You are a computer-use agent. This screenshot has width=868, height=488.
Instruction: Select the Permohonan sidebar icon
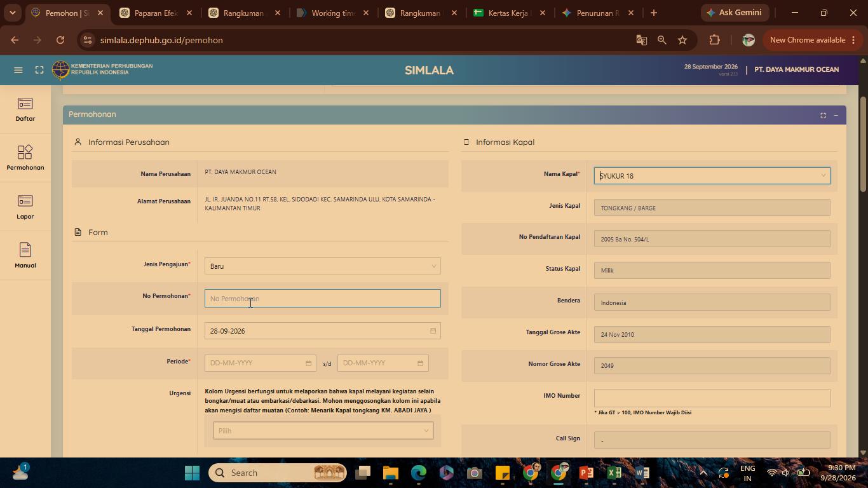tap(25, 158)
